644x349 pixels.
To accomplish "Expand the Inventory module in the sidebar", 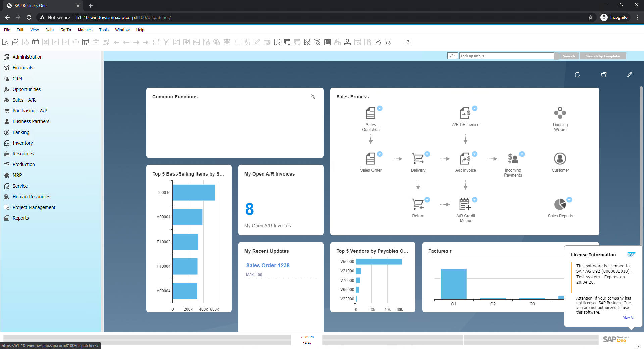I will 22,143.
